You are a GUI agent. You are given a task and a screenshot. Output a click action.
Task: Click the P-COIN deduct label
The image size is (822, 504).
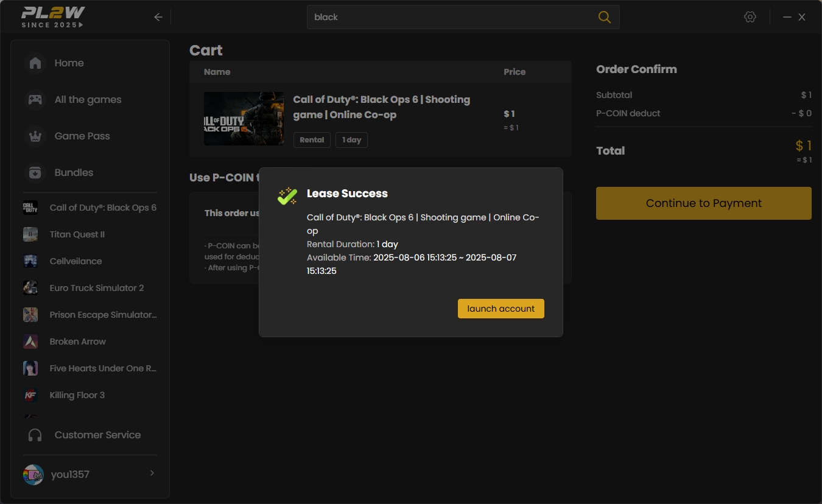tap(628, 113)
